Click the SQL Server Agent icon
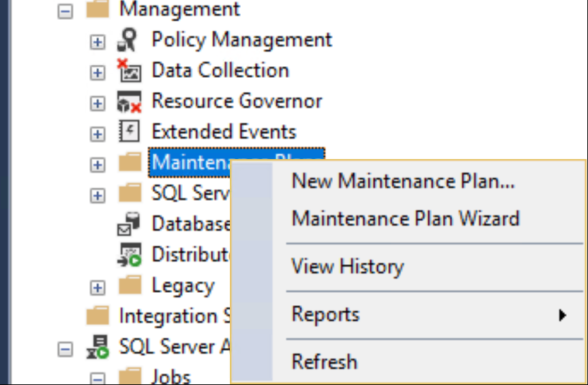 [x=98, y=347]
